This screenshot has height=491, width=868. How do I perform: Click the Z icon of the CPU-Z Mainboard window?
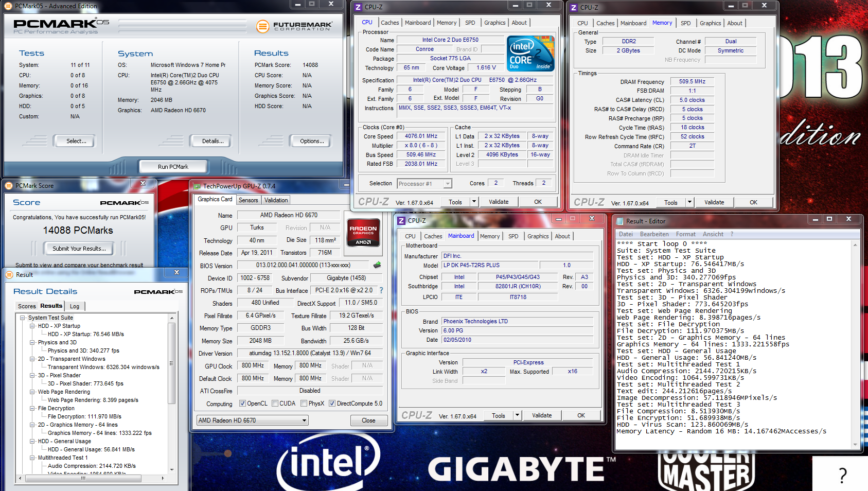[401, 221]
